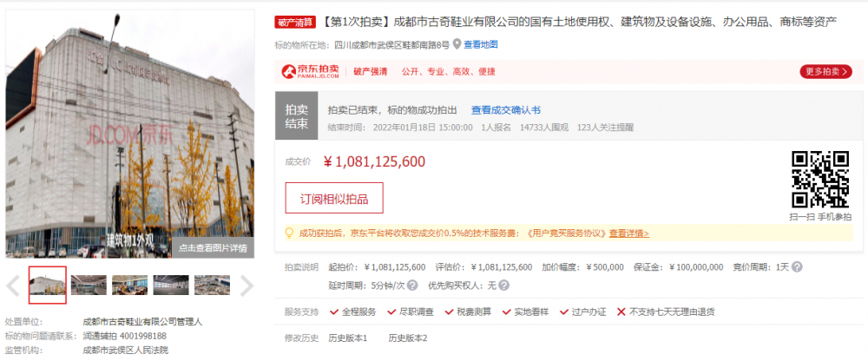
Task: Go to next thumbnails with right arrow
Action: pyautogui.click(x=247, y=286)
